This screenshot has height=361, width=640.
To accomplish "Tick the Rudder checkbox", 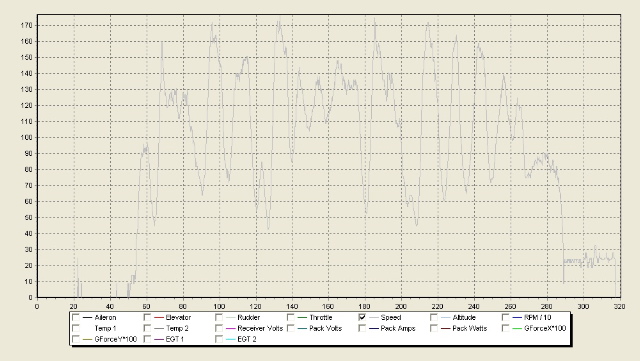I will (x=219, y=317).
